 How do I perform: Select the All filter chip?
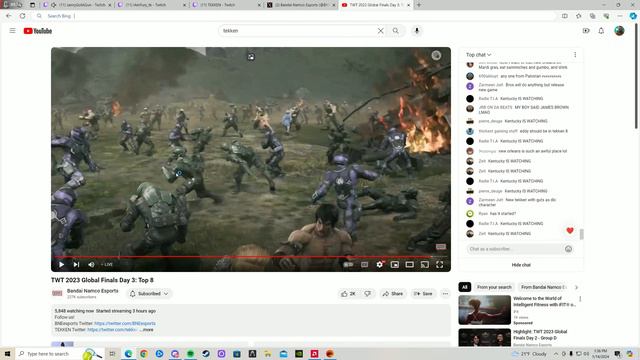[464, 287]
